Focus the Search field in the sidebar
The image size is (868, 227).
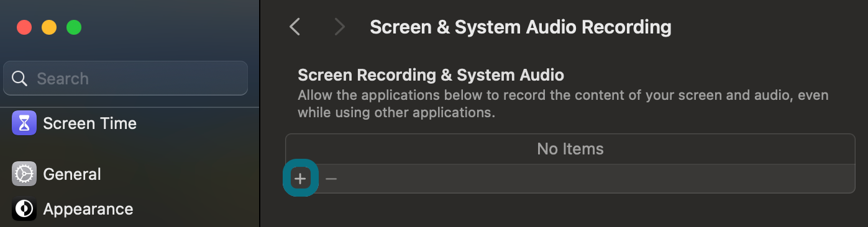point(126,78)
